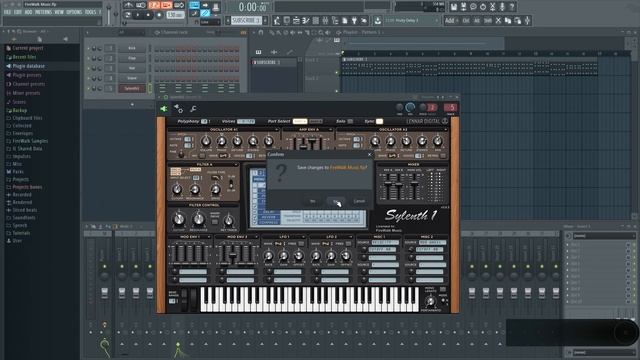Screen dimensions: 640x360
Task: Click the stop button in the transport
Action: 149,15
